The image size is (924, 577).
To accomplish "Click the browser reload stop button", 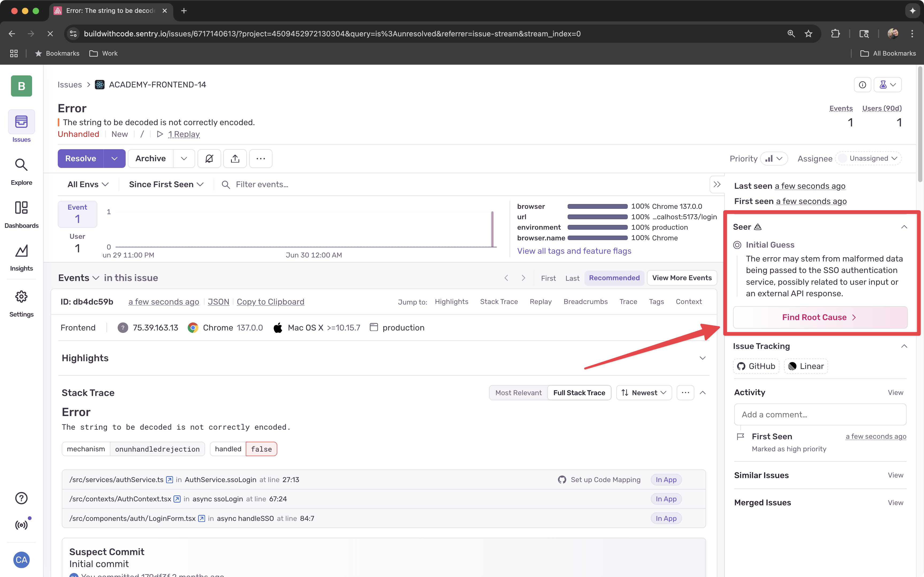I will tap(50, 34).
